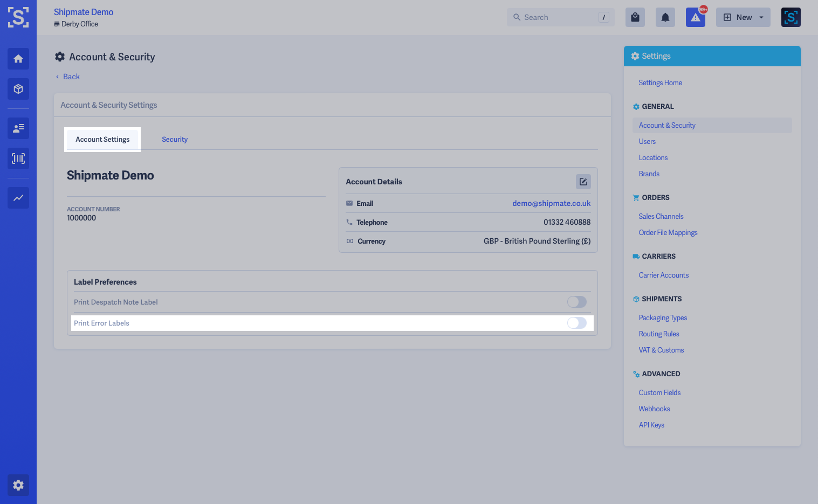This screenshot has height=504, width=818.
Task: Open API Keys settings
Action: [x=651, y=425]
